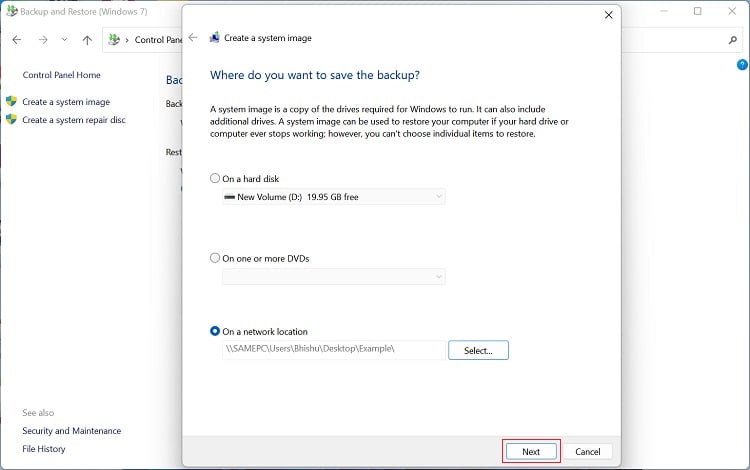Select the On a hard disk option
Viewport: 750px width, 470px height.
point(215,179)
